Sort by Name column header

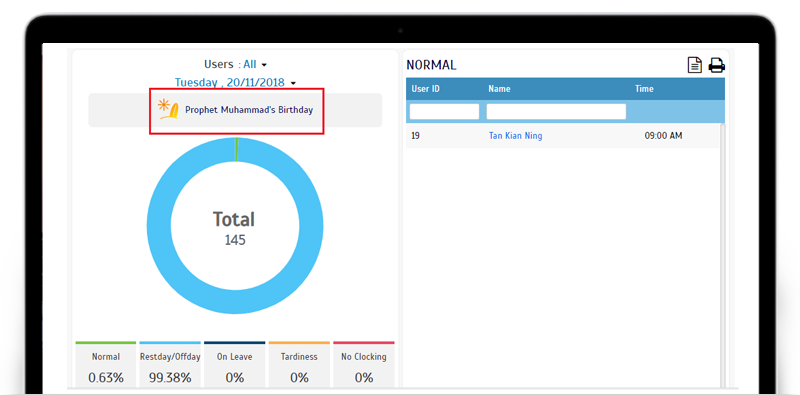pos(499,89)
